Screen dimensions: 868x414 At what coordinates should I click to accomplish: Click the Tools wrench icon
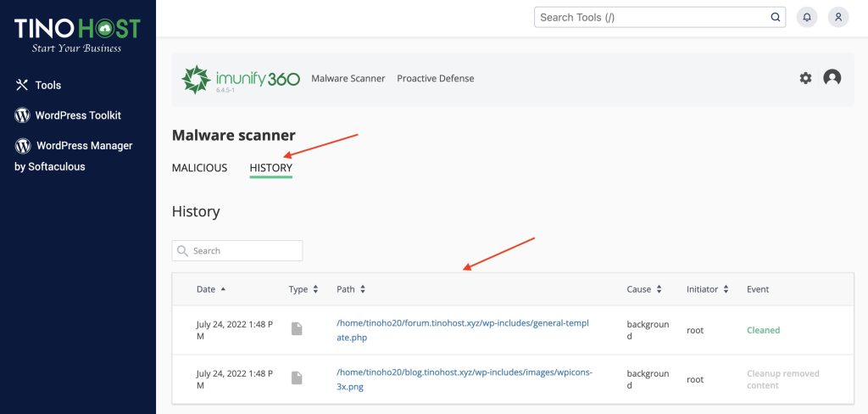pos(21,85)
